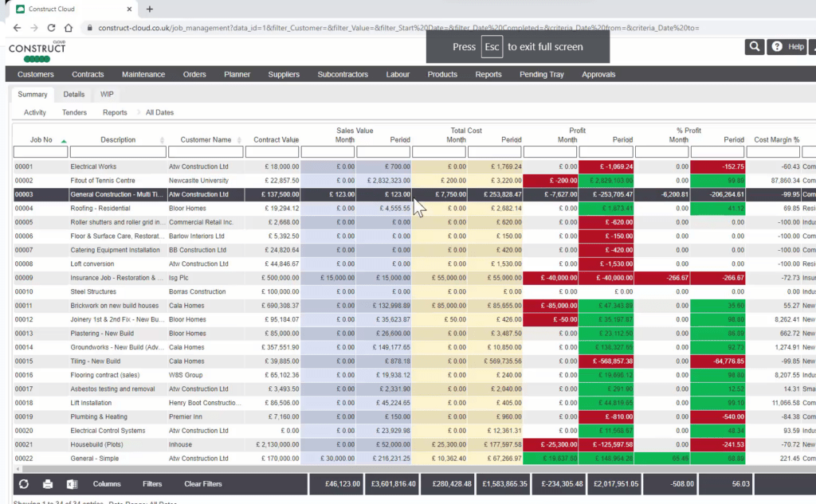
Task: Toggle sort arrows on Description column
Action: (x=162, y=140)
